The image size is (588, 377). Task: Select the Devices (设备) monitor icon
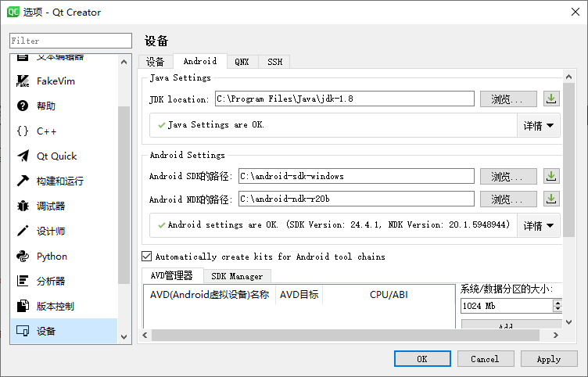[23, 331]
